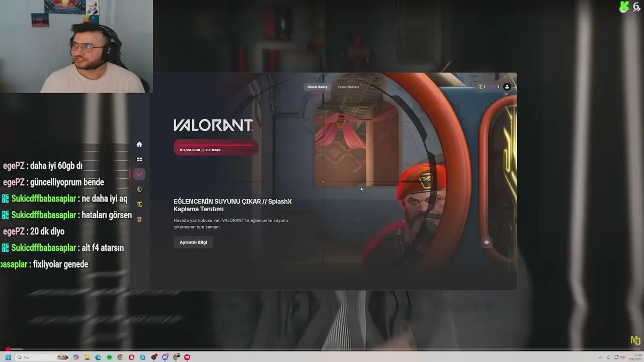Image resolution: width=644 pixels, height=362 pixels.
Task: Open the taskbar clock and date
Action: (x=635, y=357)
